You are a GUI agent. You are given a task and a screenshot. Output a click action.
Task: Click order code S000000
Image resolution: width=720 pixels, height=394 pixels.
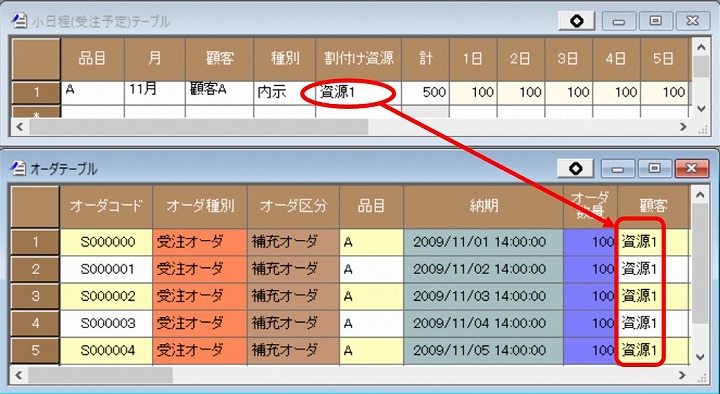pos(106,242)
